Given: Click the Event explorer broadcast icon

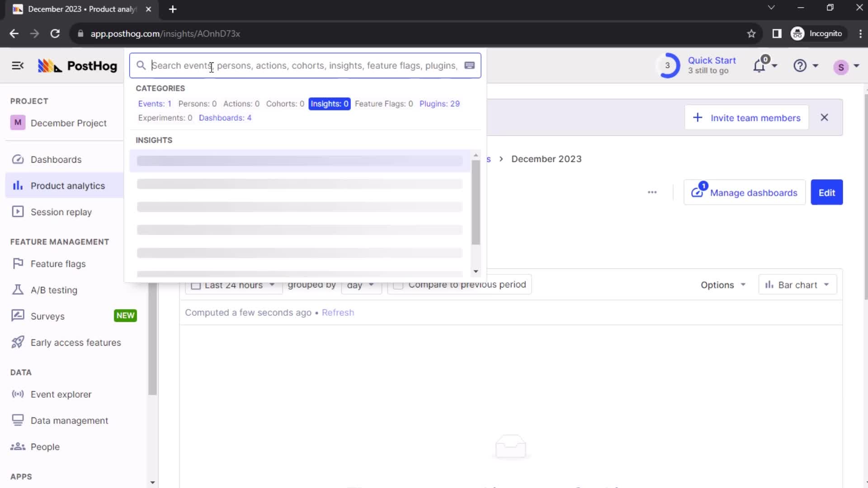Looking at the screenshot, I should [18, 394].
